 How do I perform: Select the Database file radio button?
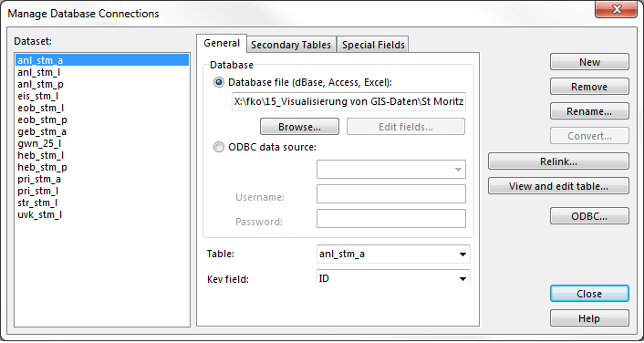219,83
